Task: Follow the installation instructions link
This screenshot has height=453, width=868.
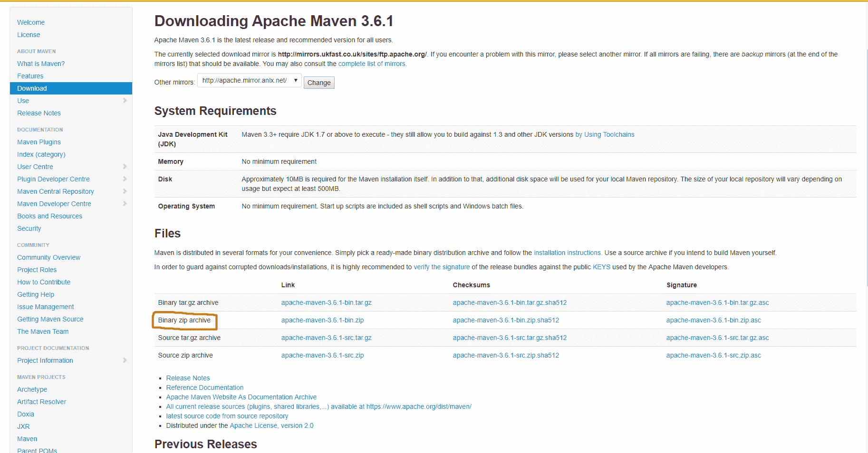Action: (x=568, y=253)
